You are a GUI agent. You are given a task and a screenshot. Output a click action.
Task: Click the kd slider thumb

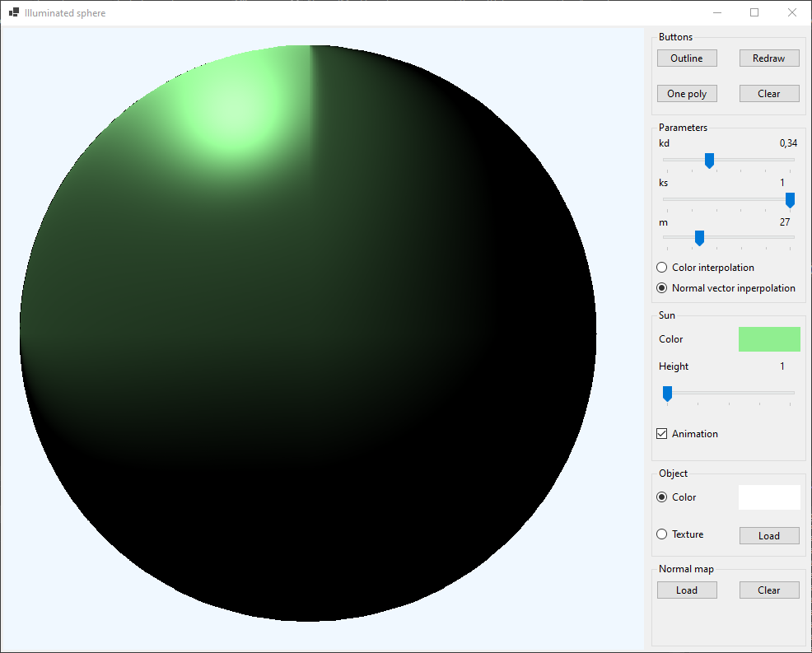point(709,160)
